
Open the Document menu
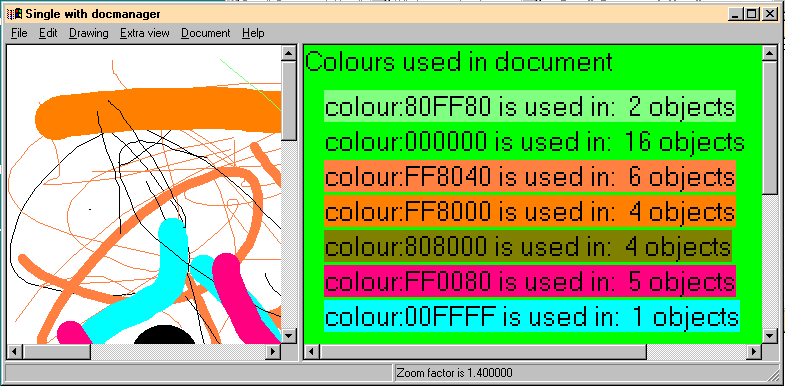point(206,33)
